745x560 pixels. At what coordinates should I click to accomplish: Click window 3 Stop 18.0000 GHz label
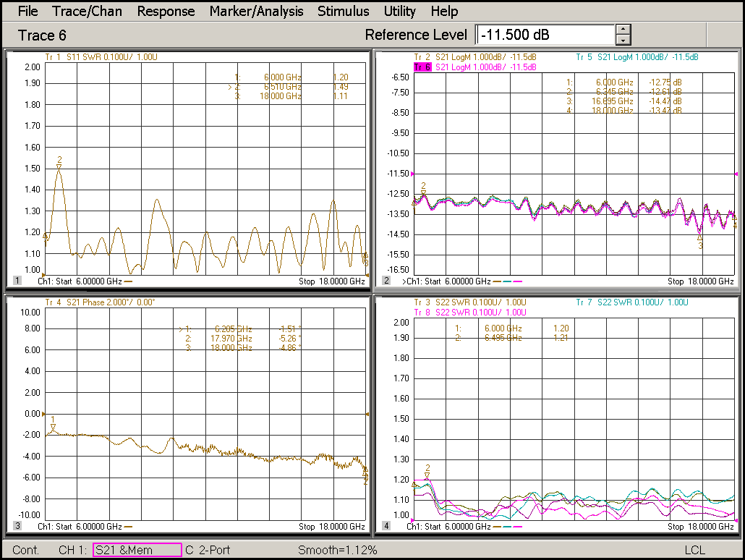click(332, 526)
